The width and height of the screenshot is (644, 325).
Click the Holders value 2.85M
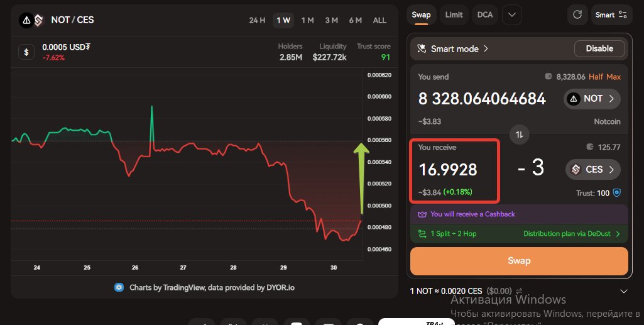point(291,57)
